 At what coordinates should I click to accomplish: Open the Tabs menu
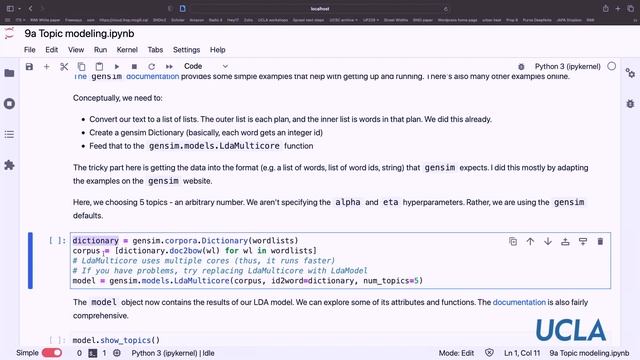click(x=155, y=50)
